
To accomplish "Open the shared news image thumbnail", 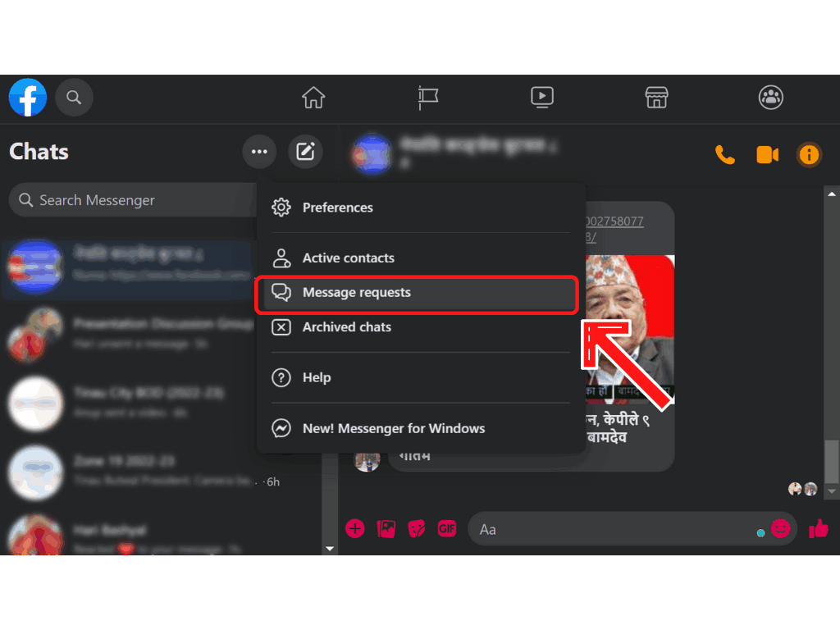I will (x=629, y=330).
